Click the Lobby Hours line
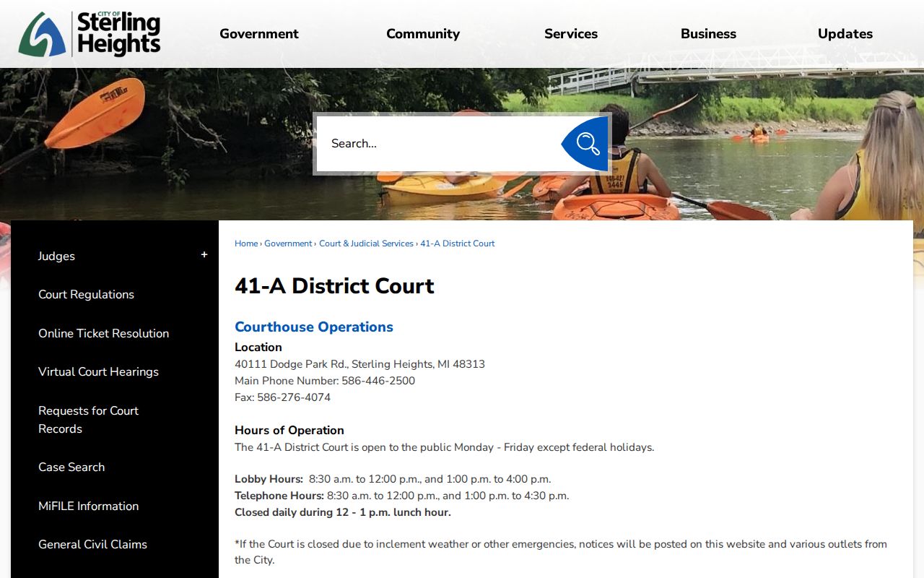Image resolution: width=924 pixels, height=578 pixels. click(x=393, y=479)
